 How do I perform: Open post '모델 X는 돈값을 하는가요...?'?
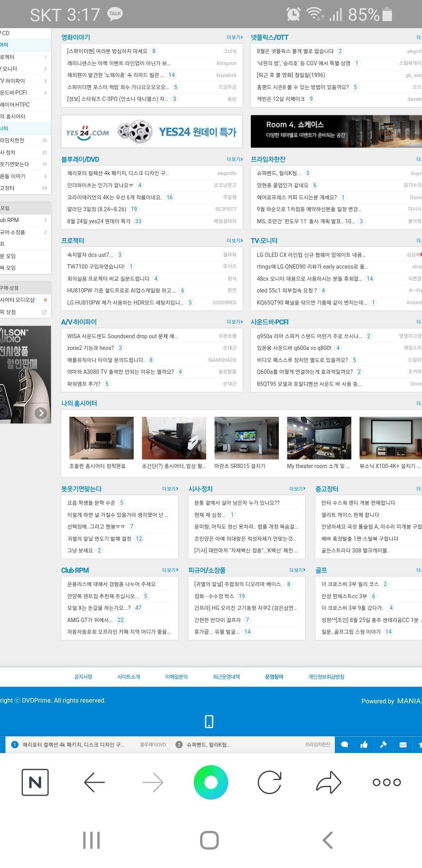click(x=99, y=608)
